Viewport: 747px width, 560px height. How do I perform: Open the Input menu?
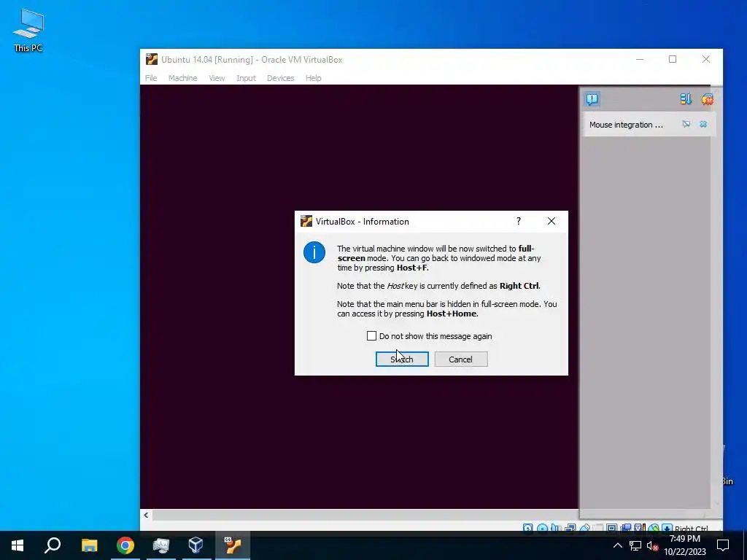pyautogui.click(x=247, y=78)
